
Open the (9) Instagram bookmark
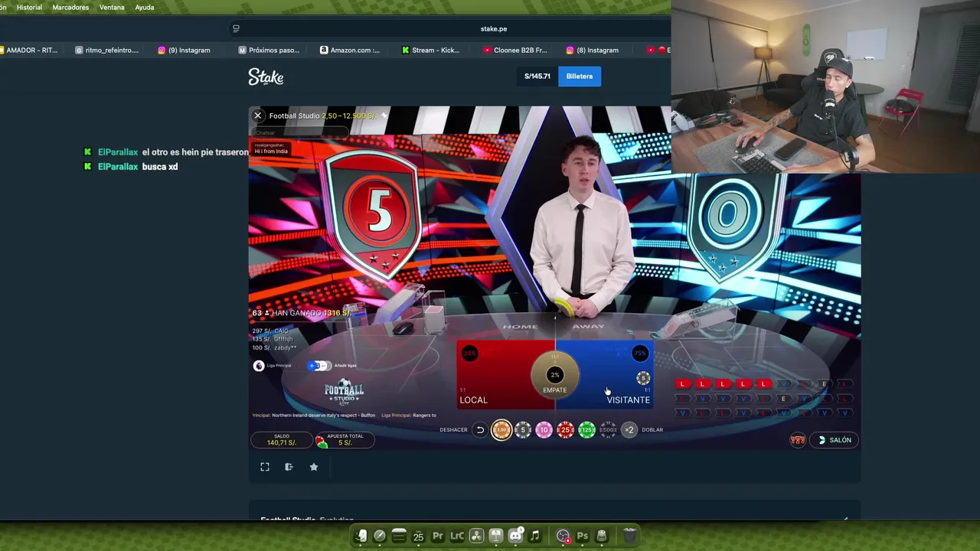(x=184, y=50)
